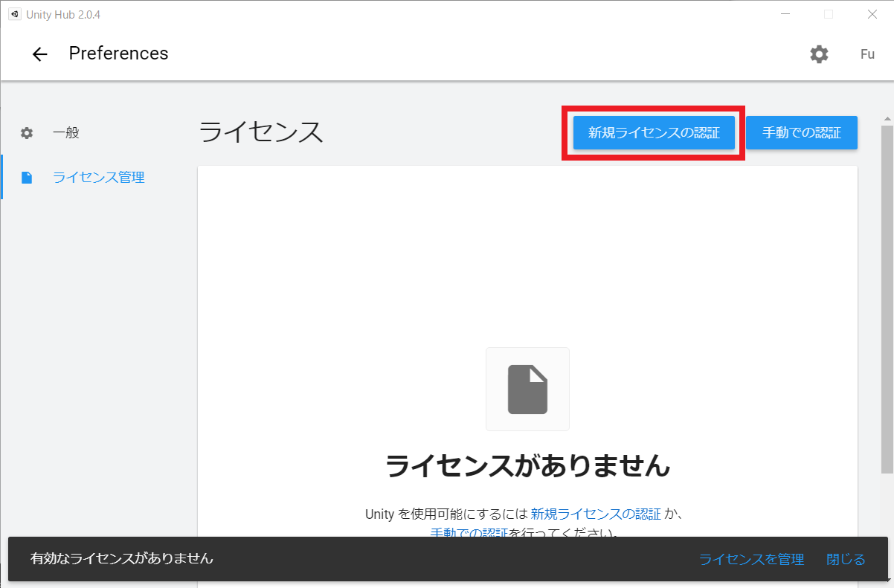The width and height of the screenshot is (894, 588).
Task: Dismiss notification with 閉じる
Action: (846, 559)
